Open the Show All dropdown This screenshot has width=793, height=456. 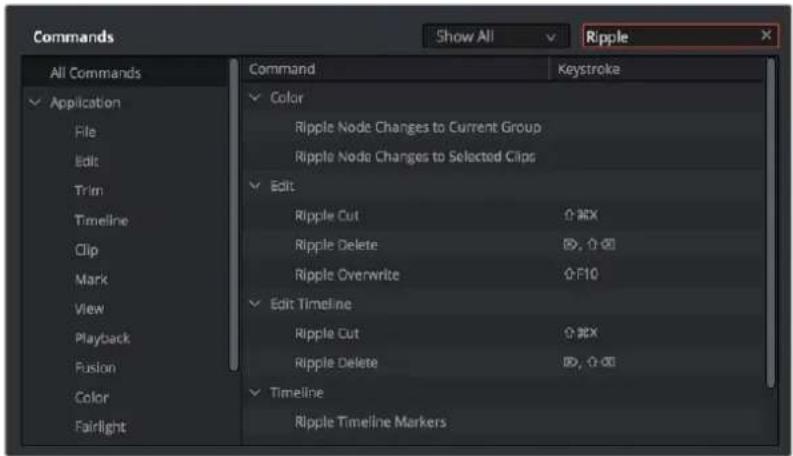pos(496,36)
